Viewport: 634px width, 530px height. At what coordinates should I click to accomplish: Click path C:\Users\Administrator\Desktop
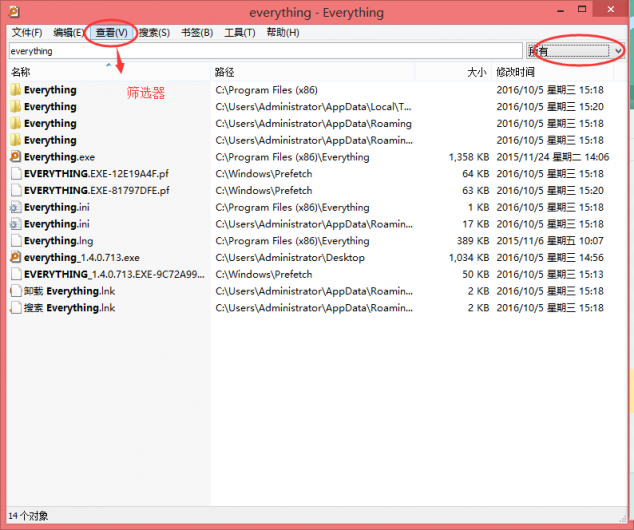[x=290, y=258]
